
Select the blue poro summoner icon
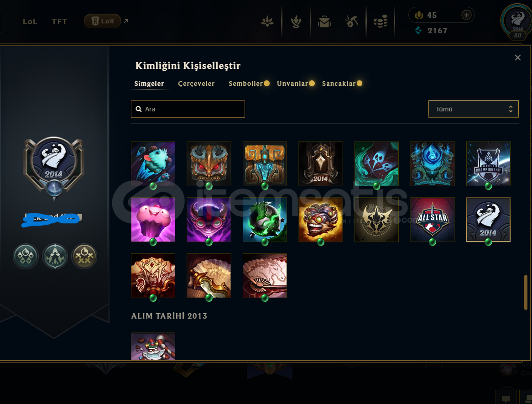(153, 163)
